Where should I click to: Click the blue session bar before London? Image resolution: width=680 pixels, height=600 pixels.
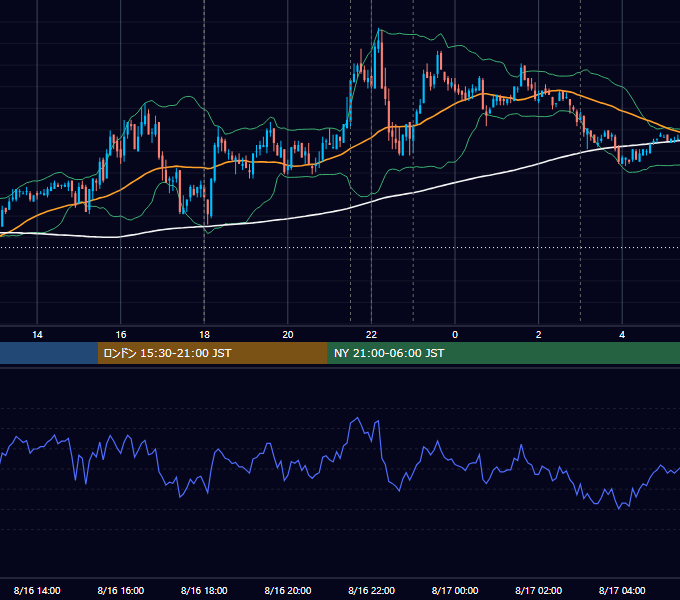(49, 353)
